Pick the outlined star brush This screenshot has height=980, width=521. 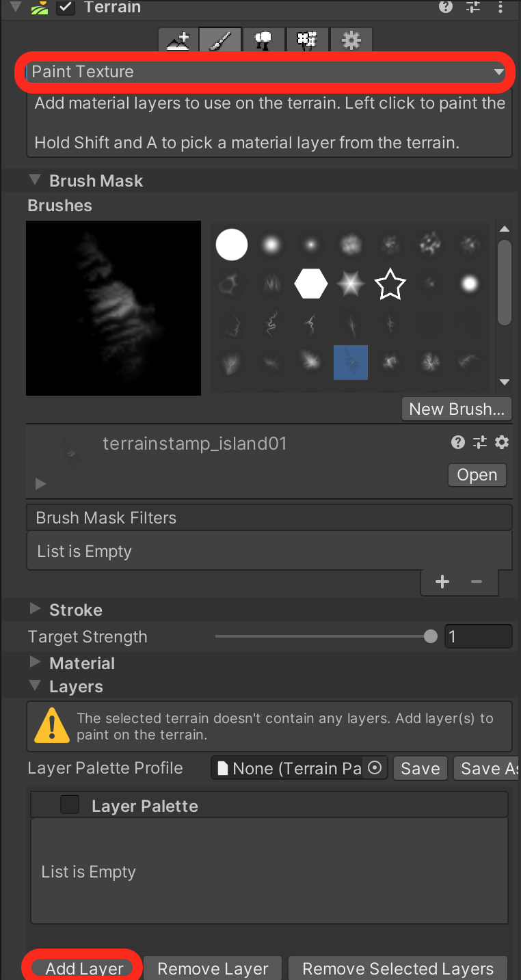[x=390, y=283]
